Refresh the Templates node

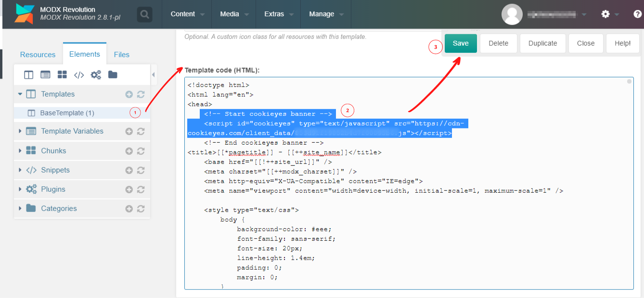point(141,94)
